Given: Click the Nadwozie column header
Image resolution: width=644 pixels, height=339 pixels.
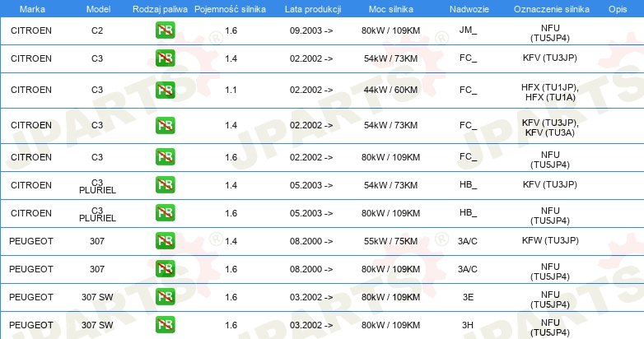Looking at the screenshot, I should pos(469,9).
